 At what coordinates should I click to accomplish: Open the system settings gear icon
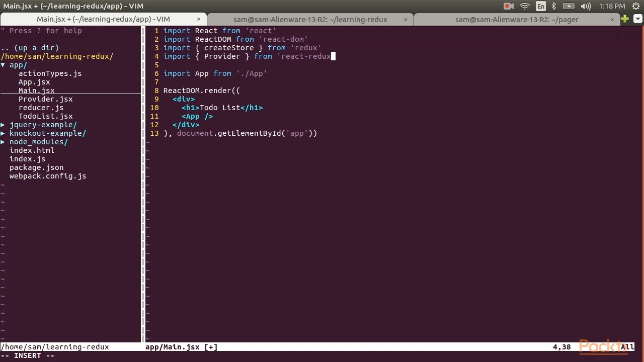[x=636, y=6]
